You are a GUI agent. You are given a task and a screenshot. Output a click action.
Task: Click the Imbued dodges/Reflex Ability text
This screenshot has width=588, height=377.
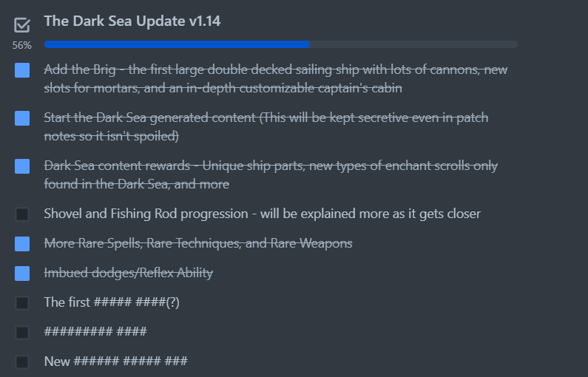coord(128,273)
